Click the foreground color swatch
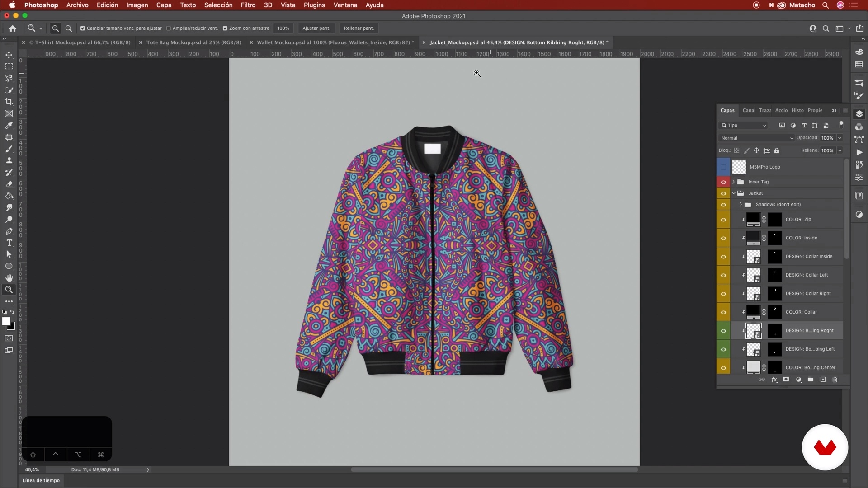The image size is (868, 488). [x=6, y=321]
